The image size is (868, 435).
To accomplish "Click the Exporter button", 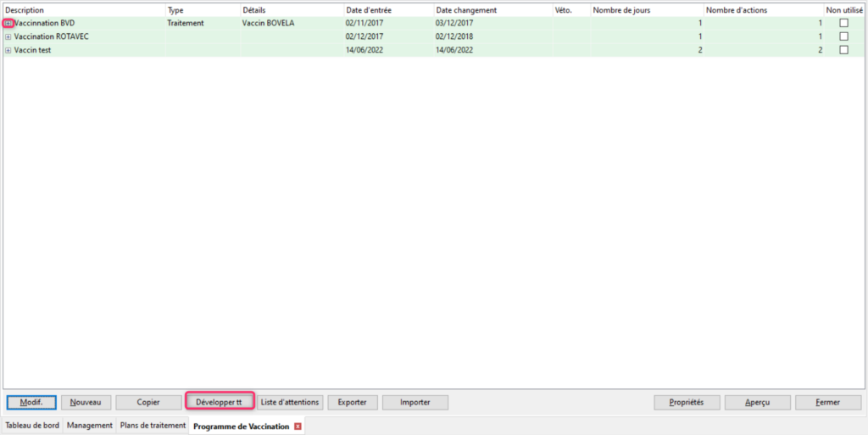I will pos(352,402).
